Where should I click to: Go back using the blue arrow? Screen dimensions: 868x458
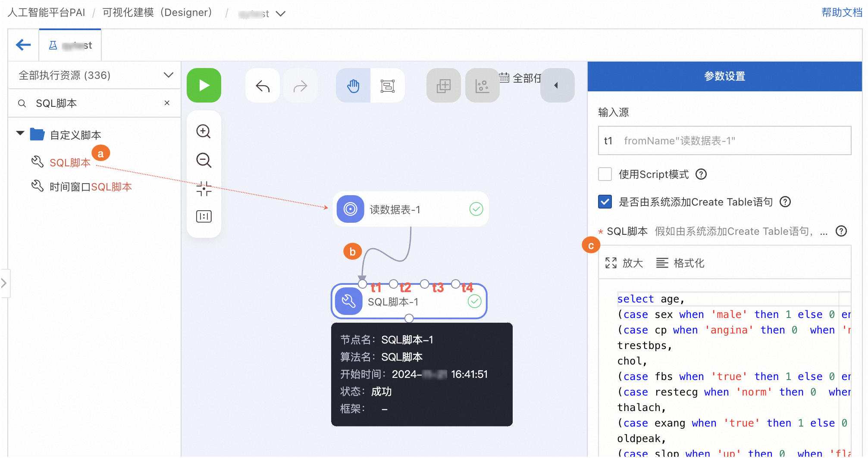tap(23, 45)
